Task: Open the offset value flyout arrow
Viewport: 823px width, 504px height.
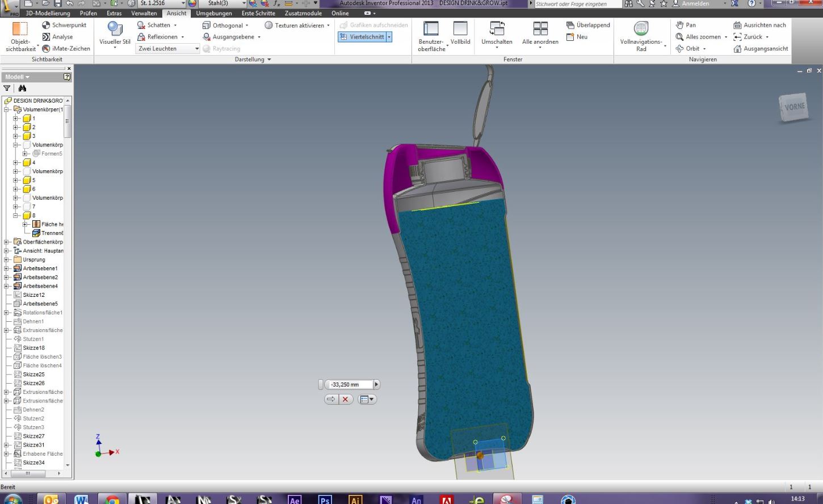Action: (x=376, y=385)
